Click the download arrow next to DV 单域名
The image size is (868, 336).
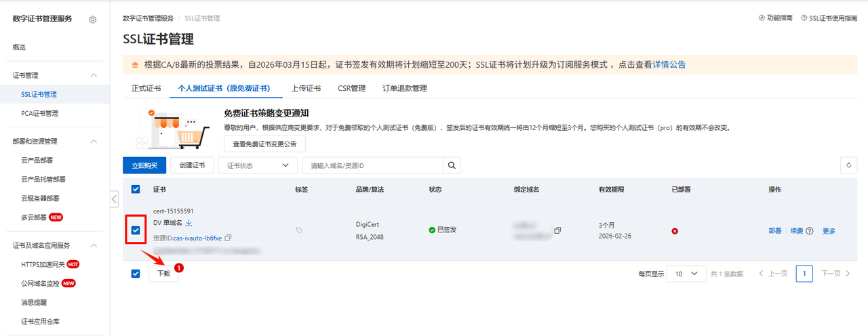click(x=189, y=223)
